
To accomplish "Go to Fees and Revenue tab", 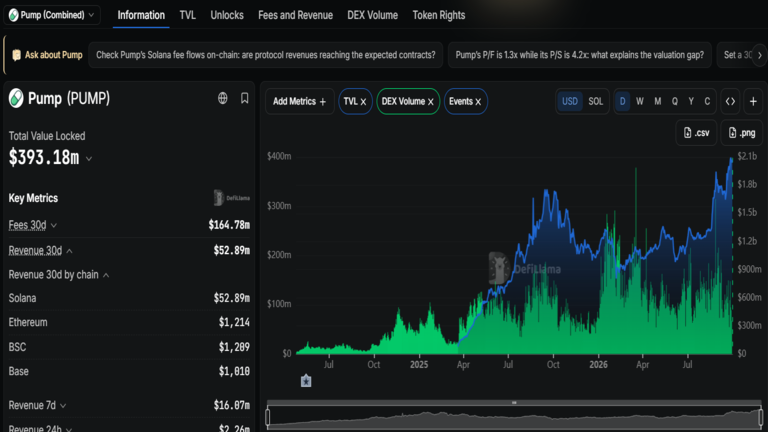I will [x=295, y=15].
